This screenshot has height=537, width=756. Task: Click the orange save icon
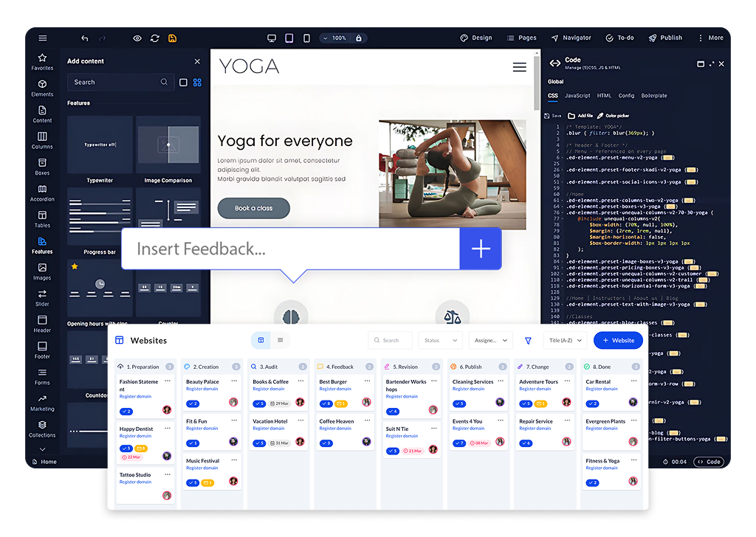coord(172,38)
